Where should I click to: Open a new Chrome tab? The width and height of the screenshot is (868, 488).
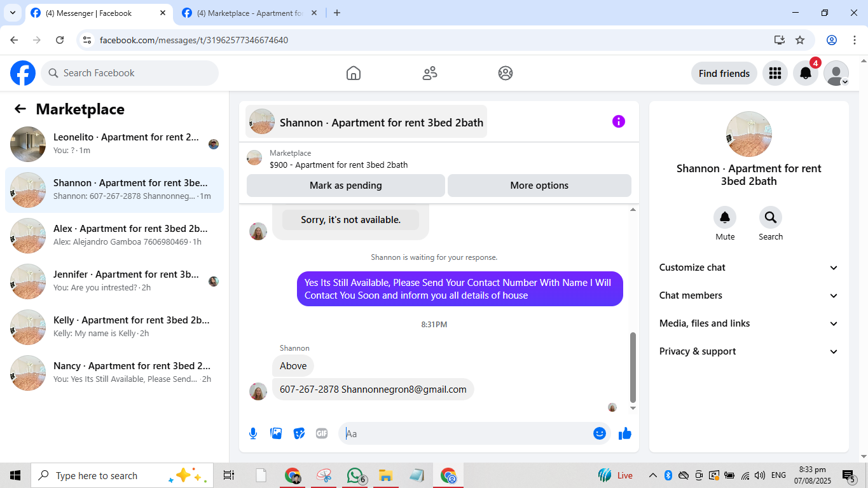click(x=337, y=13)
